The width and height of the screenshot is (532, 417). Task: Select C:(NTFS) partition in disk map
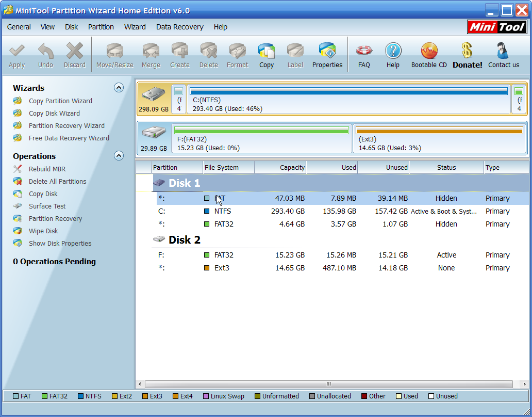click(x=349, y=99)
